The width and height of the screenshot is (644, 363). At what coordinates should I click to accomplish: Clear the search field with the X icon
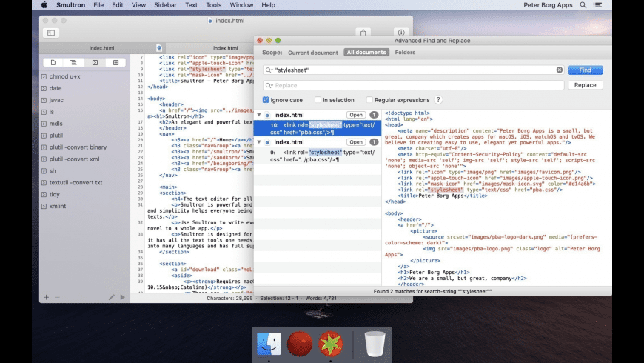click(560, 70)
